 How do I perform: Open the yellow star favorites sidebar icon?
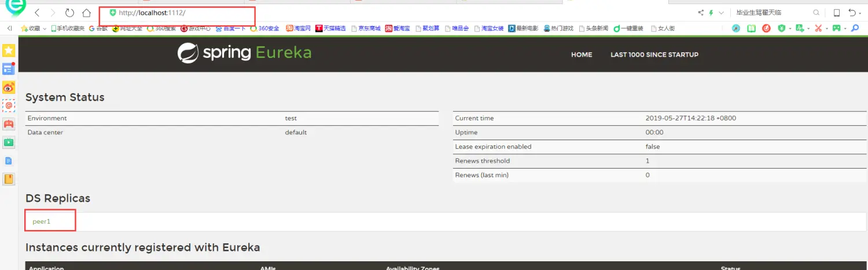[x=9, y=51]
